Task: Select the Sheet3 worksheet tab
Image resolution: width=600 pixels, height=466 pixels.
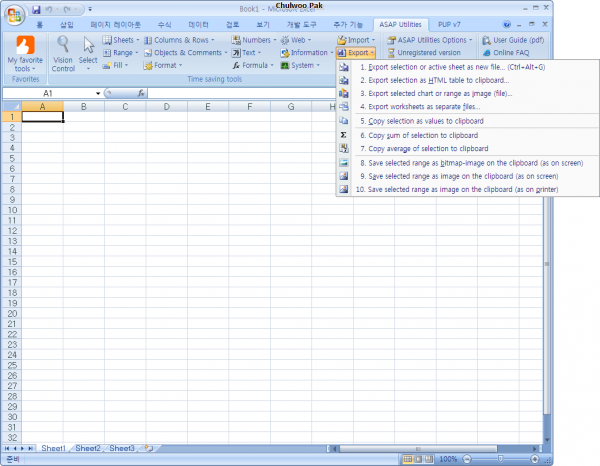Action: pyautogui.click(x=122, y=448)
